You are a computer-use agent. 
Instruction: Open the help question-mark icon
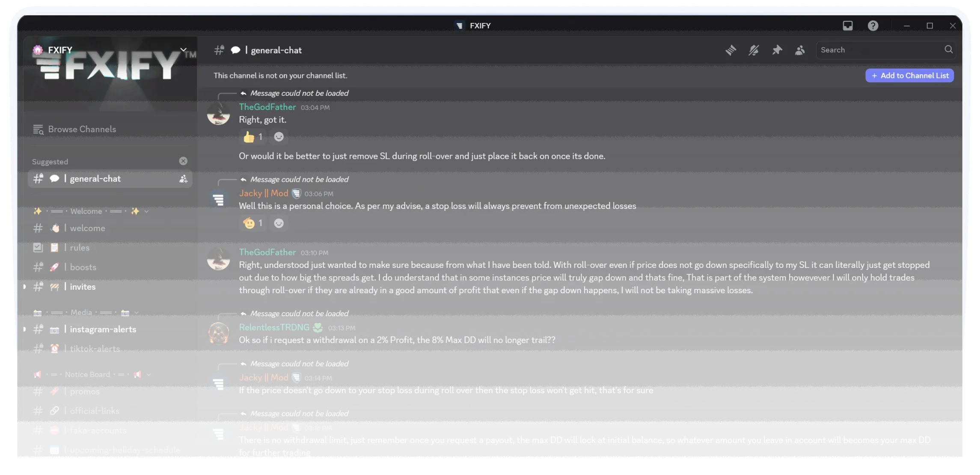tap(873, 26)
